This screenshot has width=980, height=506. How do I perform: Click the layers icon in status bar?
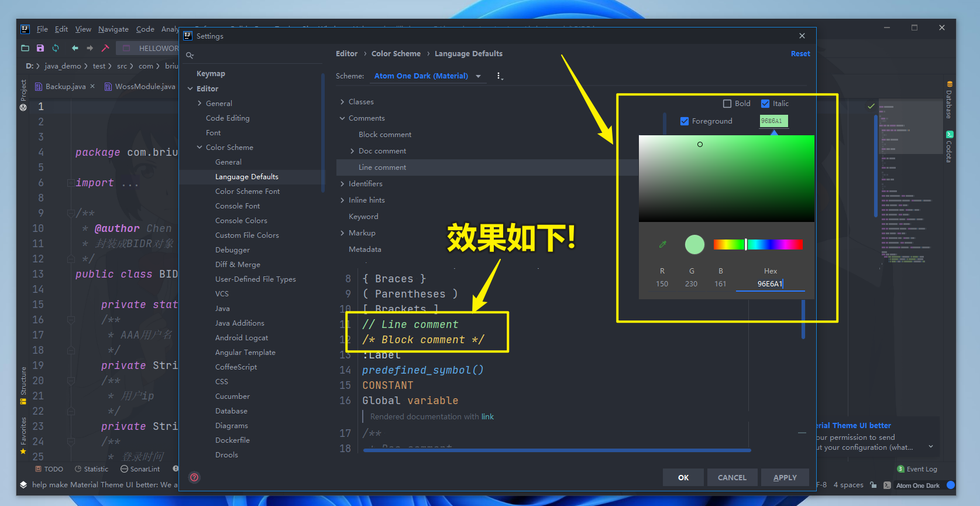coord(23,485)
